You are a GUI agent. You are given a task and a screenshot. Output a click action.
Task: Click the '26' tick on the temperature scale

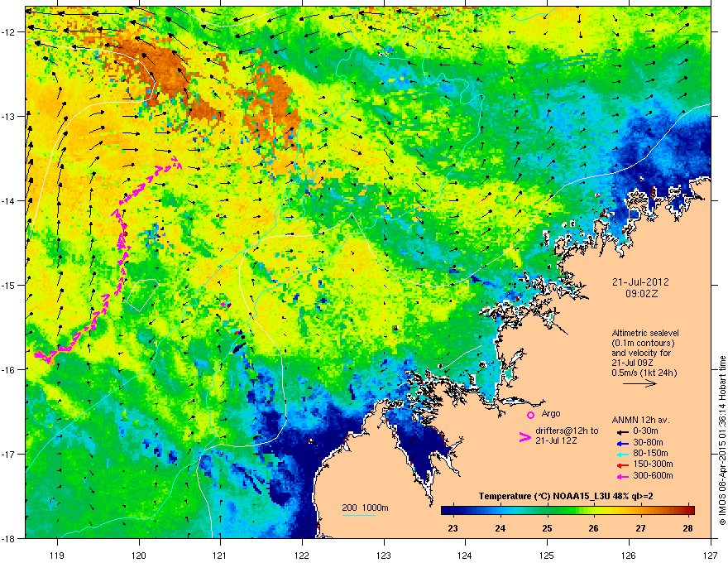593,528
